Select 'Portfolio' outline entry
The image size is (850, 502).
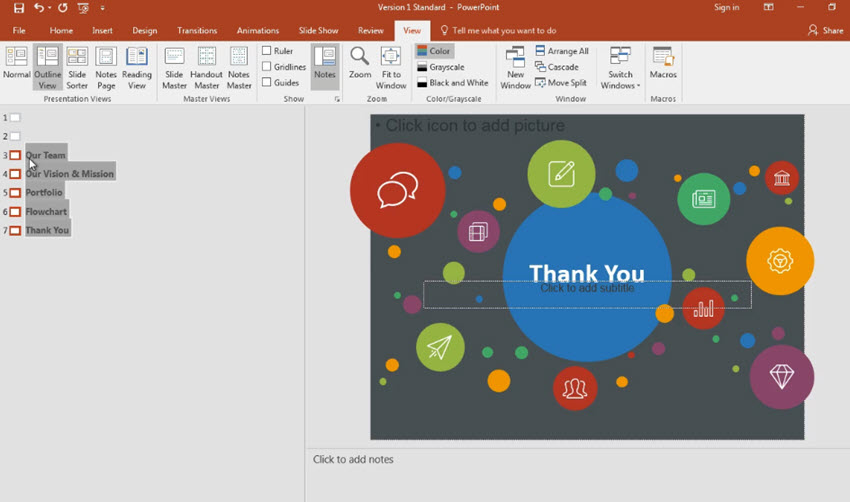44,192
